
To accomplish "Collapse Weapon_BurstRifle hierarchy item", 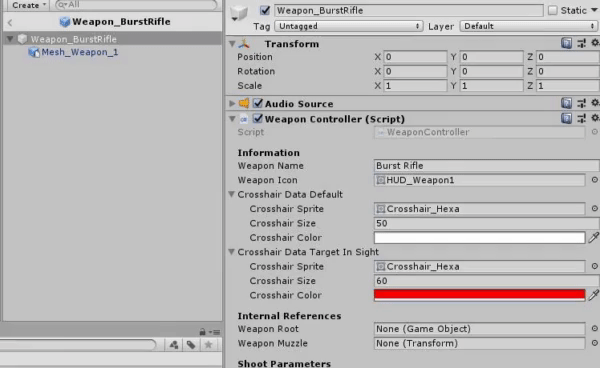I will pos(10,39).
